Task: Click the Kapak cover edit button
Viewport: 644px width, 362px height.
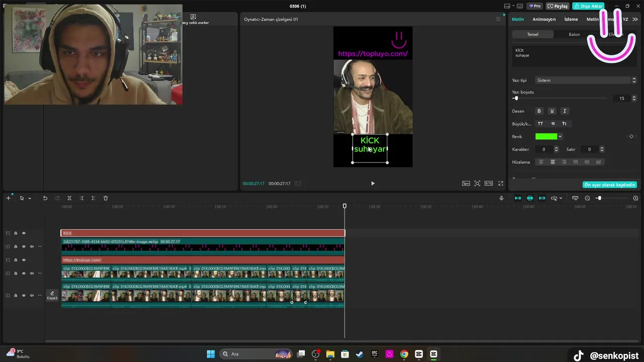Action: click(52, 295)
